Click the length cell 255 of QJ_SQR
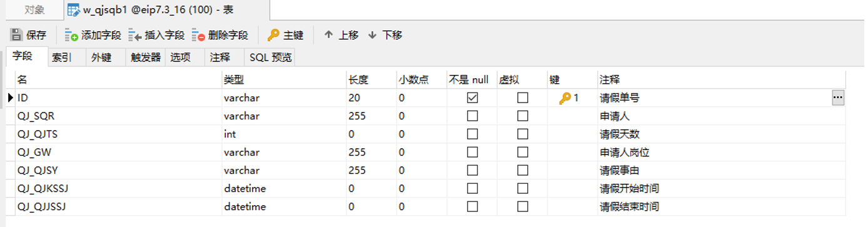 pyautogui.click(x=371, y=116)
